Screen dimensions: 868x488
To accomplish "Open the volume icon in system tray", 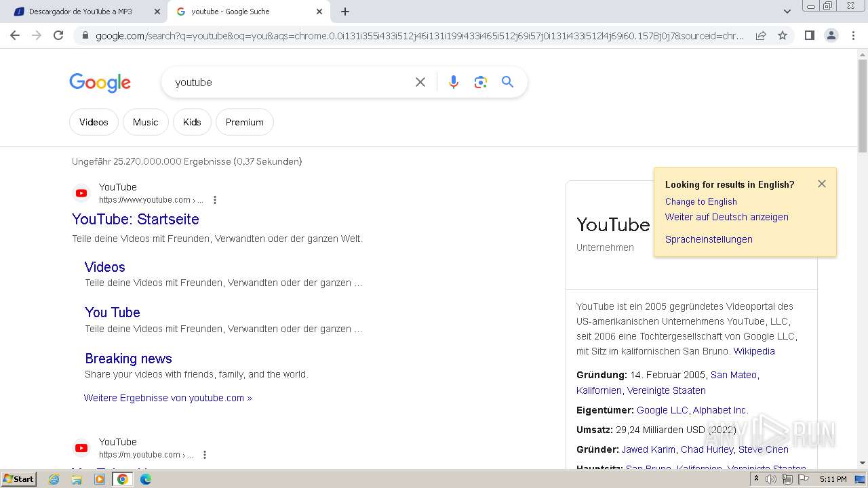I will [x=771, y=479].
